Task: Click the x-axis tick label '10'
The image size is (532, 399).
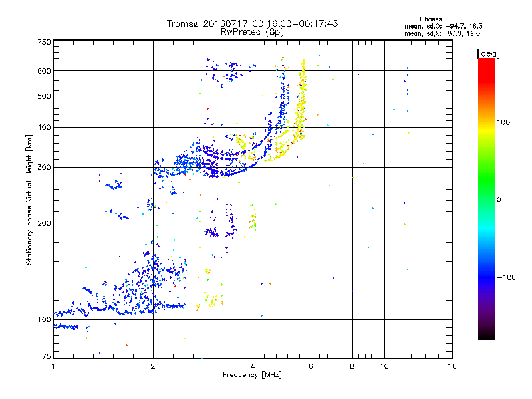Action: [384, 366]
